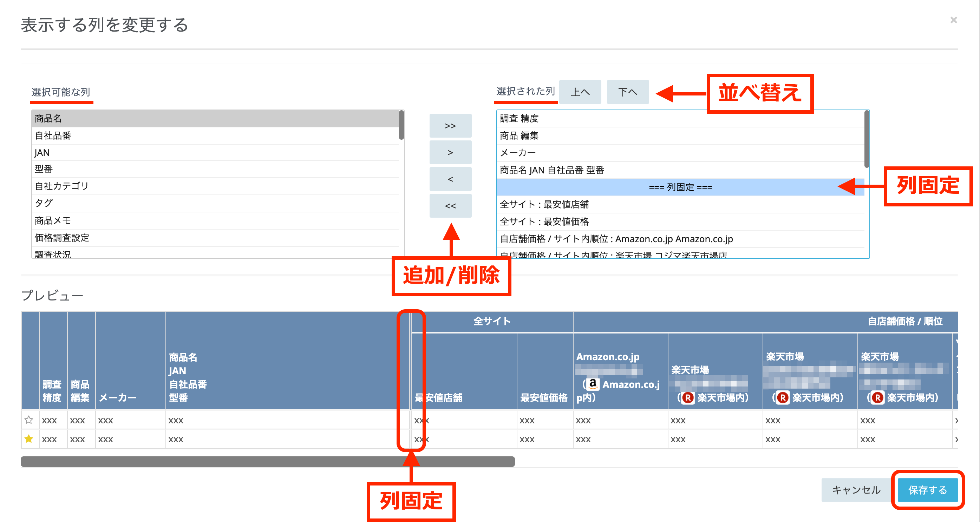Click the add all columns >> button

[450, 126]
